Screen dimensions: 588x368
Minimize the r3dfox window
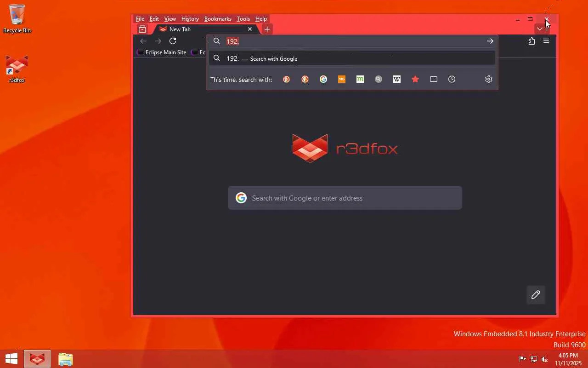click(x=517, y=19)
